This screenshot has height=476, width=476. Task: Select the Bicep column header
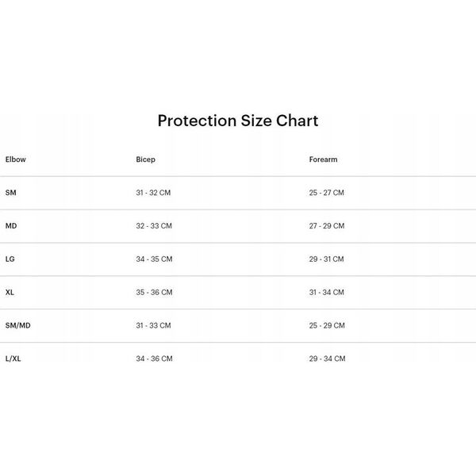coord(145,159)
